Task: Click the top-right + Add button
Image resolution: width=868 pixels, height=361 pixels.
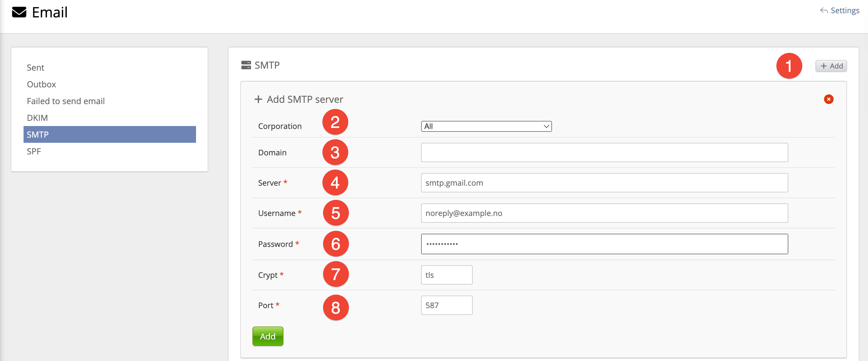Action: click(831, 66)
